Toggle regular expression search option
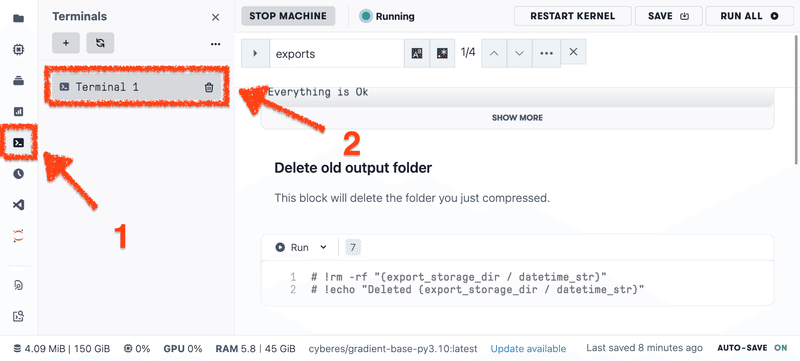Image resolution: width=800 pixels, height=361 pixels. click(442, 54)
